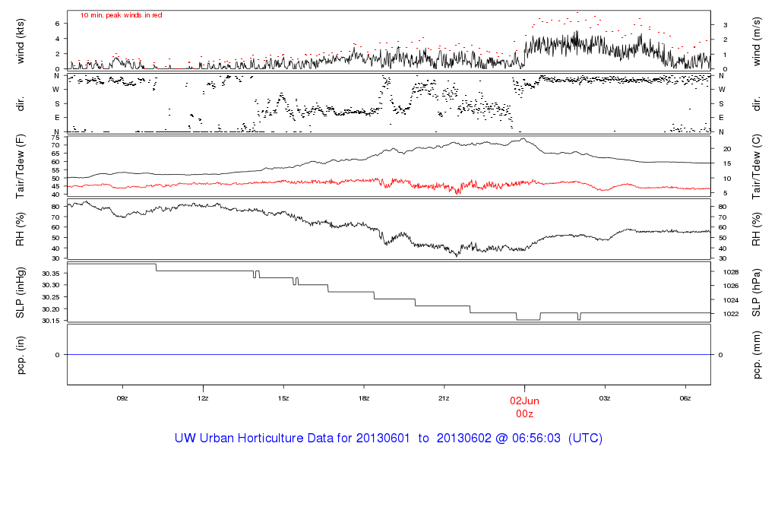Click the left 'dir.' axis title
778x532 pixels.
coord(21,104)
